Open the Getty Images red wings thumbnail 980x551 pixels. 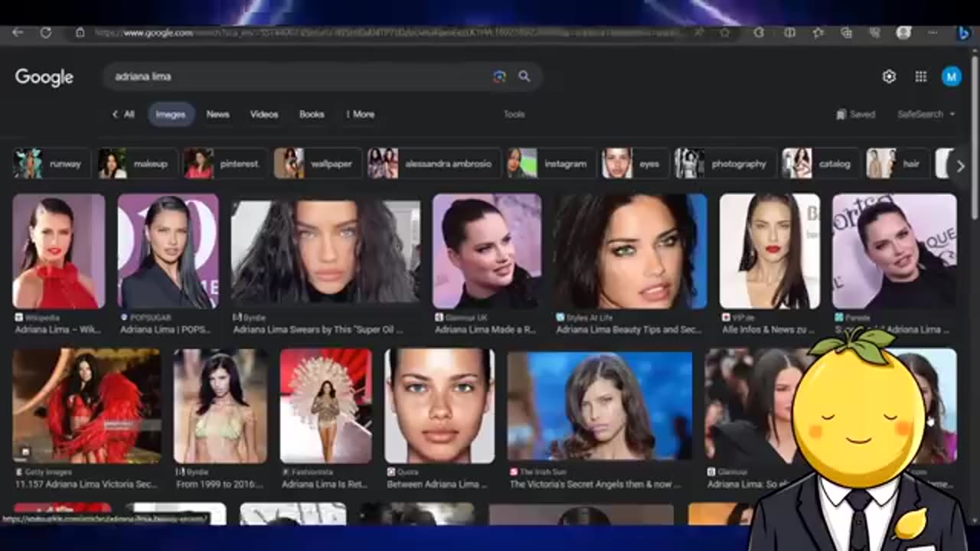click(87, 406)
